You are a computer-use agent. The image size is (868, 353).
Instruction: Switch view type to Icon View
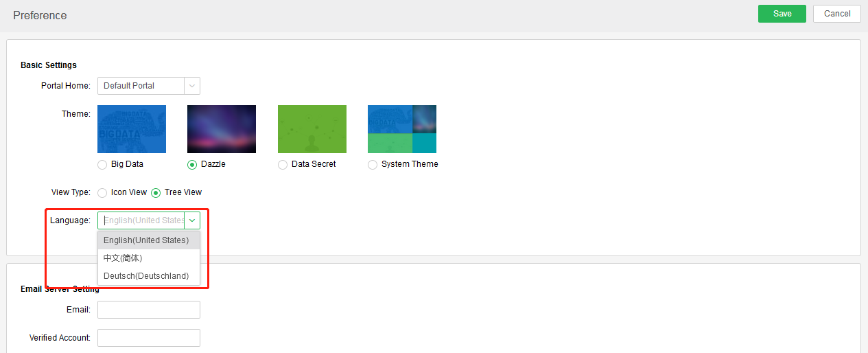[x=102, y=193]
